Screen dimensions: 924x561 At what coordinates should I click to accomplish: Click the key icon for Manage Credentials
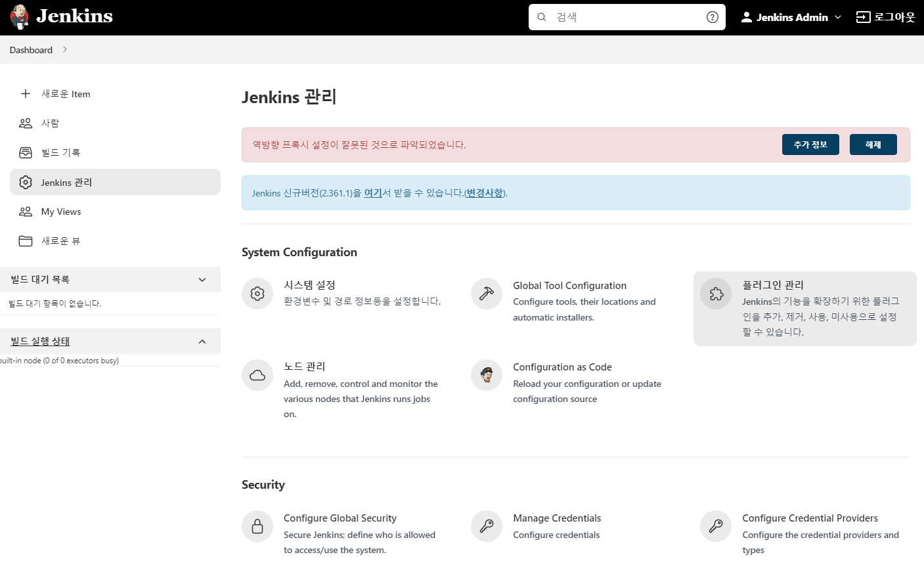(487, 526)
